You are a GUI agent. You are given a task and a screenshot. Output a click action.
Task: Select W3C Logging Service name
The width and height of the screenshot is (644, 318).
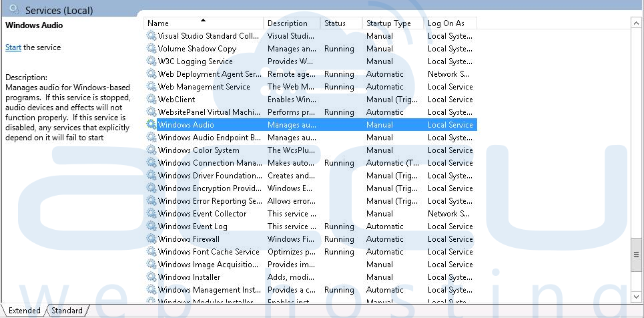(195, 61)
